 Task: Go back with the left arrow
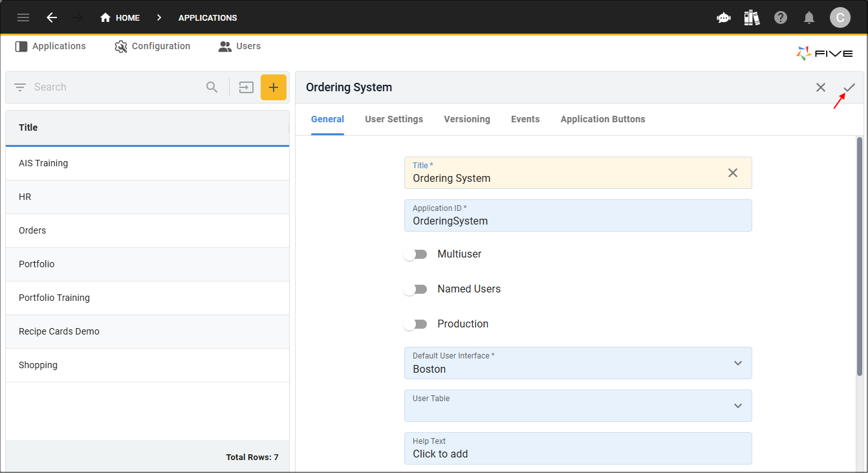click(52, 17)
